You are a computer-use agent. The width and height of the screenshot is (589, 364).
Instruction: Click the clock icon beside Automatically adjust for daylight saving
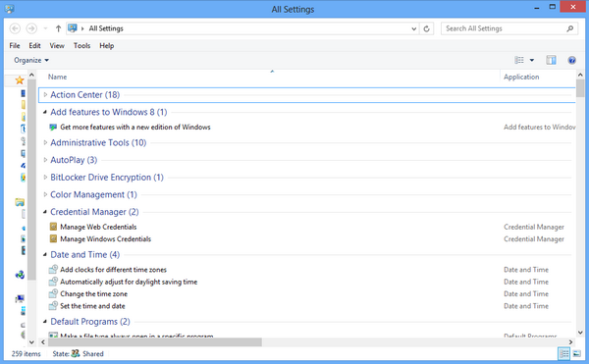click(53, 282)
